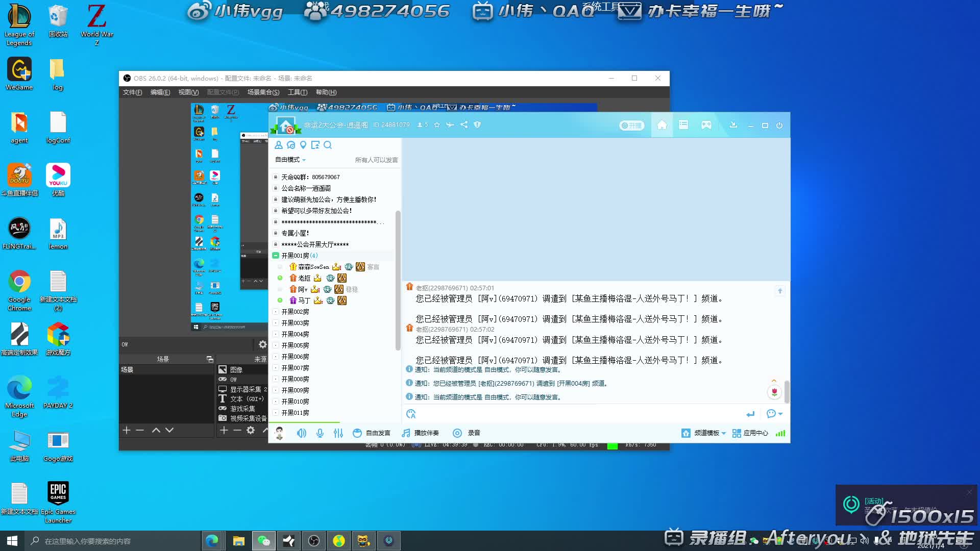This screenshot has width=980, height=551.
Task: Move scene down in OBS scenes panel
Action: 169,430
